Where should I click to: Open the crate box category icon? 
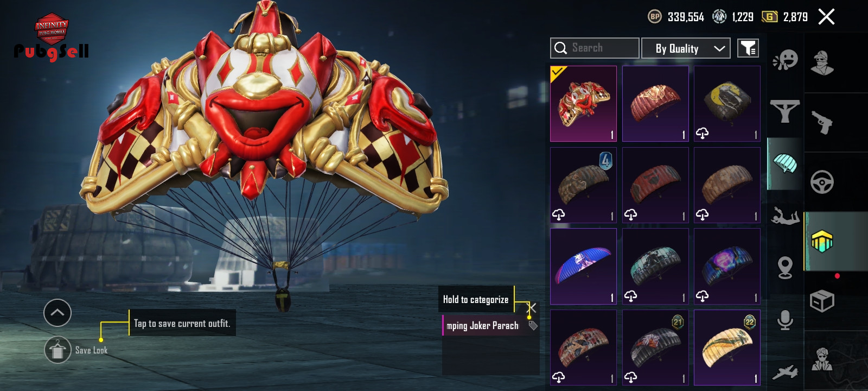pyautogui.click(x=822, y=301)
